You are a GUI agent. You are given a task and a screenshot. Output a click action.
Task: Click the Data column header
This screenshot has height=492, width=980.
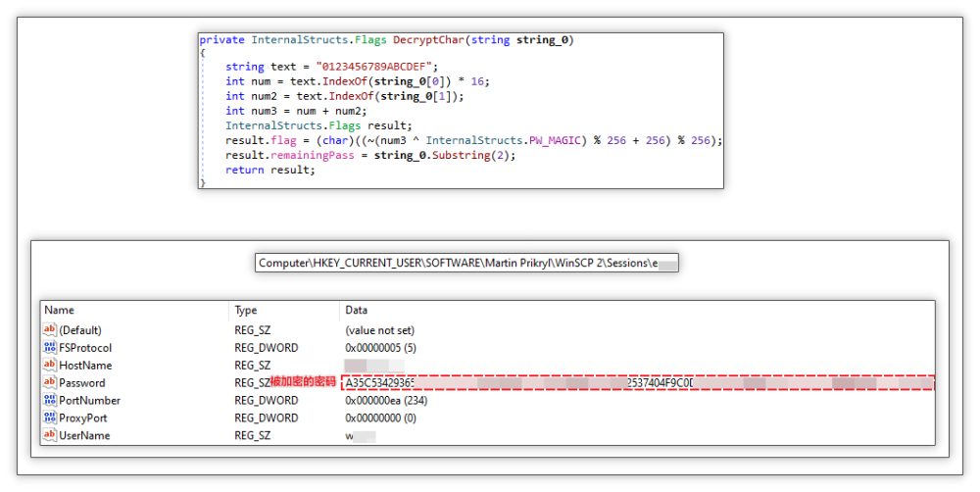pyautogui.click(x=357, y=311)
